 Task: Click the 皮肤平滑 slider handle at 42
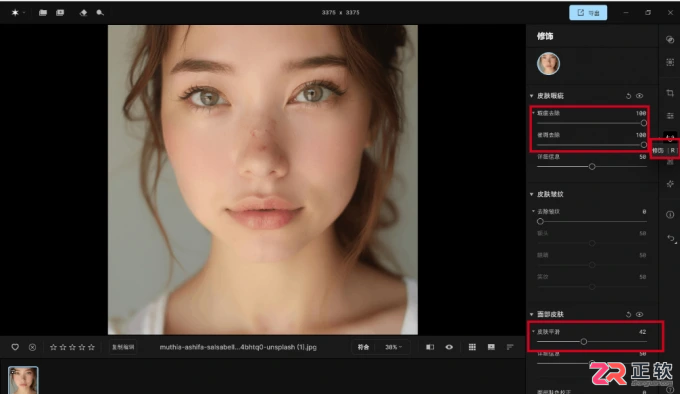pyautogui.click(x=584, y=342)
